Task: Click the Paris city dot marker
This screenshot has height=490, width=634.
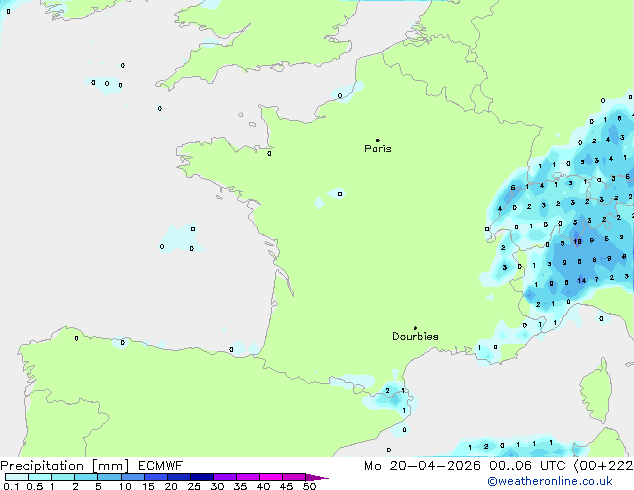Action: [377, 141]
